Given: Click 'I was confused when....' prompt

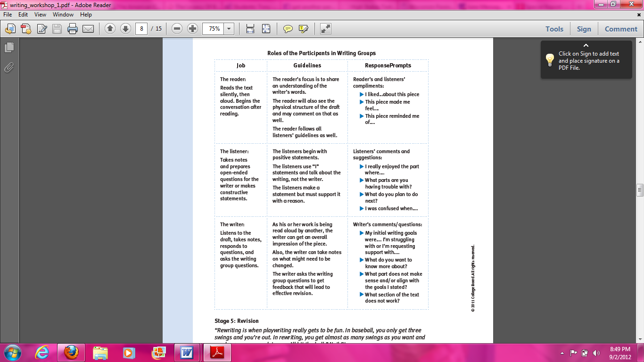Looking at the screenshot, I should (x=391, y=208).
